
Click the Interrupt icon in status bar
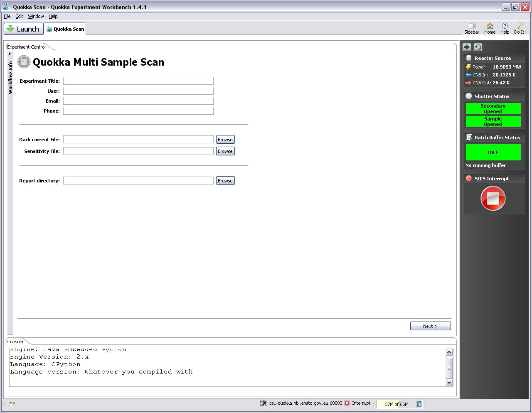(x=347, y=403)
